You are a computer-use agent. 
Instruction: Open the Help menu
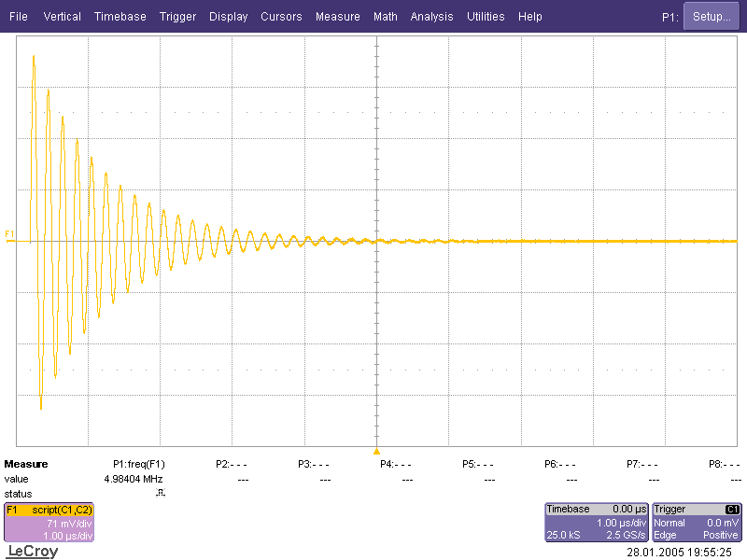click(x=529, y=17)
